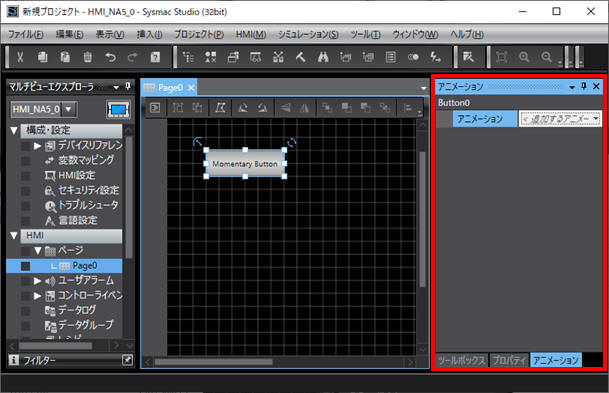
Task: Click the Delete trash icon
Action: tap(88, 57)
